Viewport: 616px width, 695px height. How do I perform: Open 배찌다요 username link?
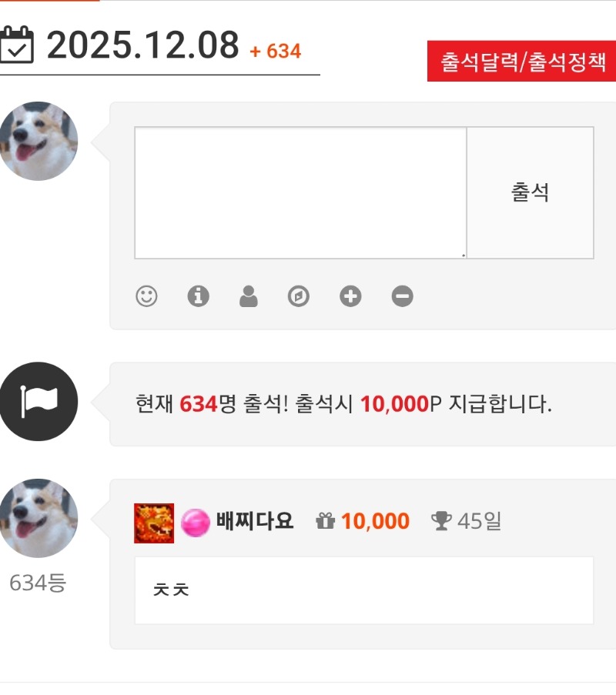255,521
